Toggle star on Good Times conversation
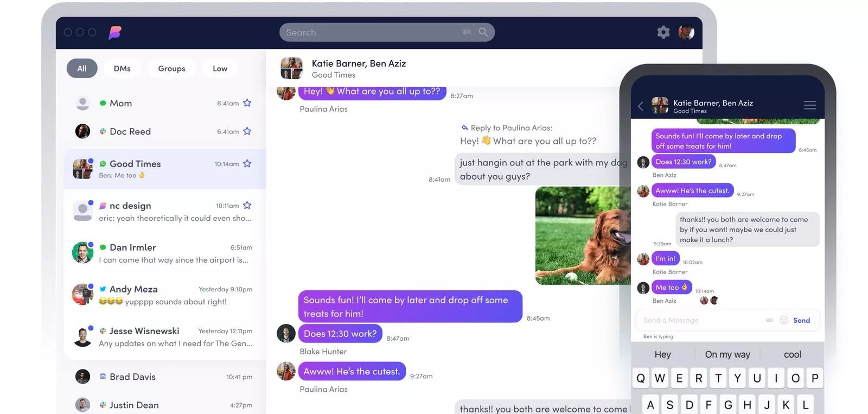868x414 pixels. (x=247, y=164)
